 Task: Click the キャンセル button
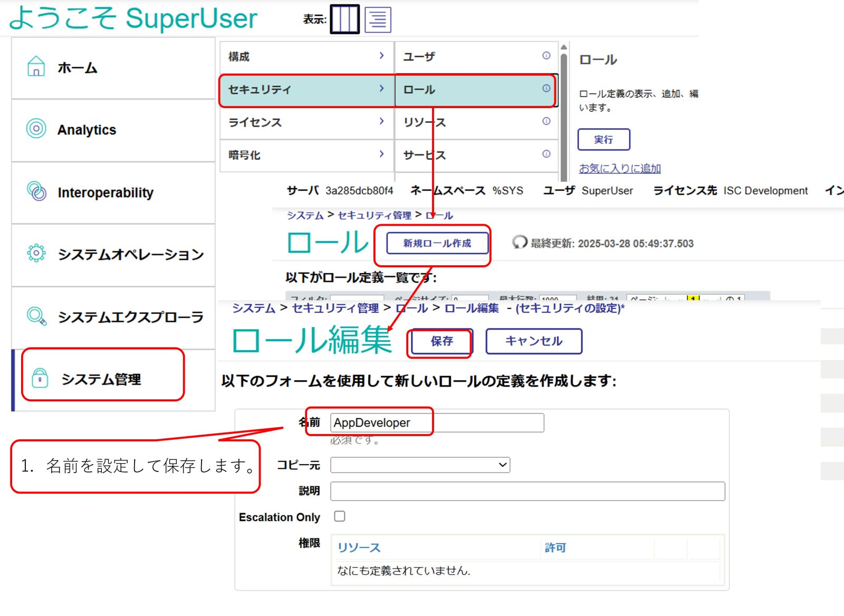coord(533,341)
